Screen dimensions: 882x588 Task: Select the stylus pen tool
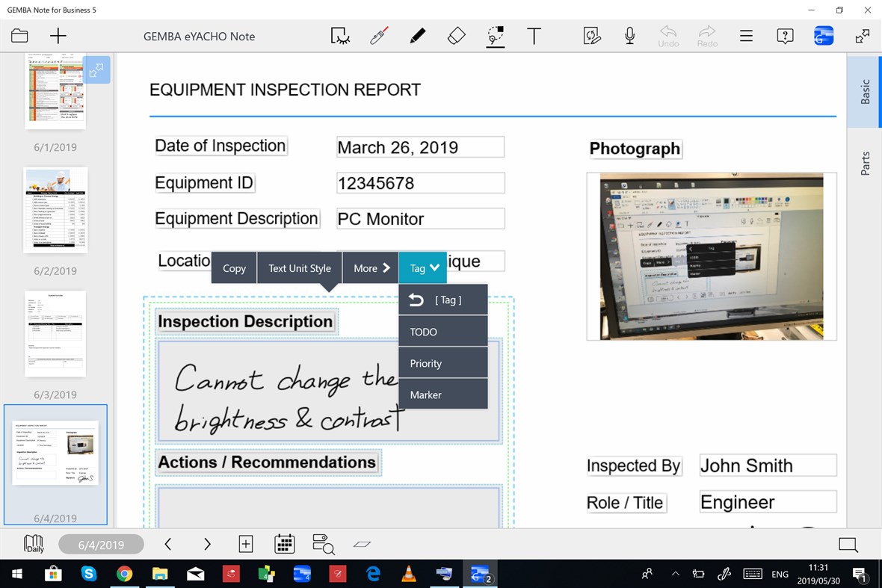click(x=378, y=35)
